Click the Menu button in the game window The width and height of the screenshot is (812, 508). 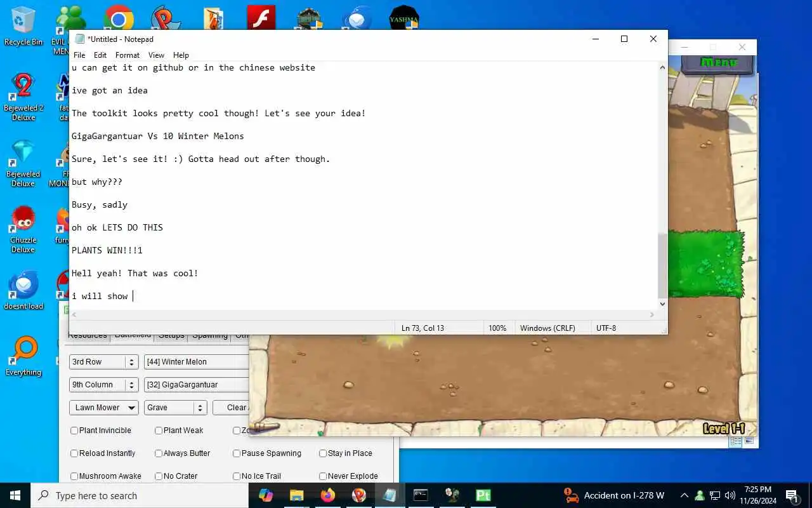[719, 62]
